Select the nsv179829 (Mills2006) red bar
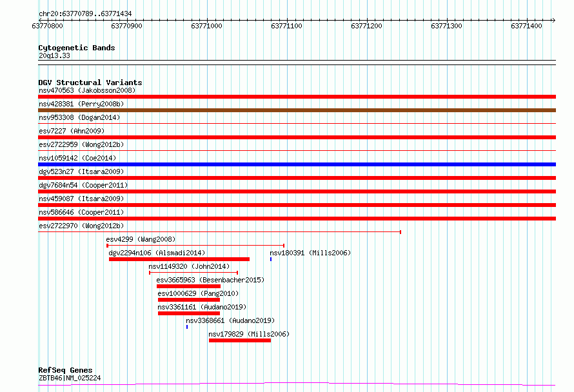574x392 pixels. [x=240, y=340]
